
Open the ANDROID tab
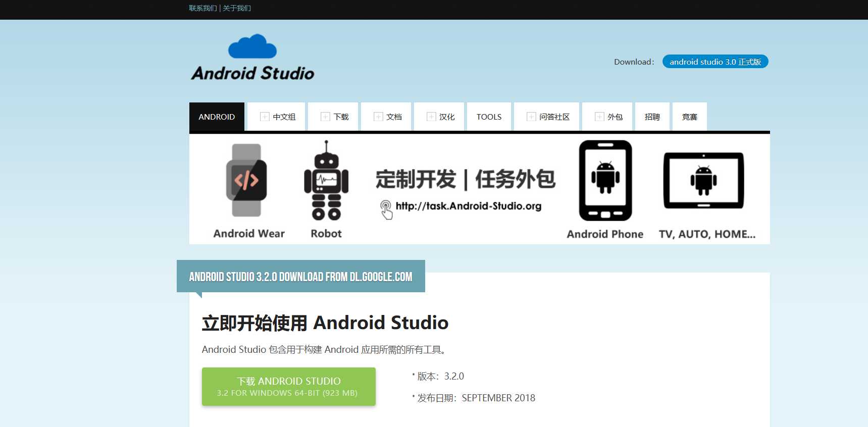coord(217,117)
